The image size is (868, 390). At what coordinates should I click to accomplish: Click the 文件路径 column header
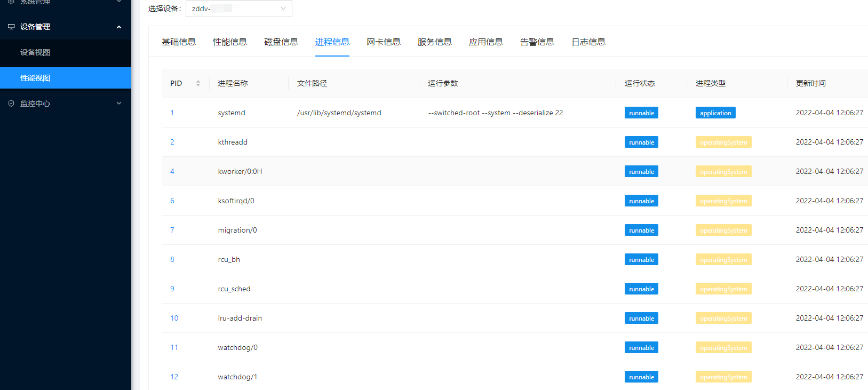[312, 83]
